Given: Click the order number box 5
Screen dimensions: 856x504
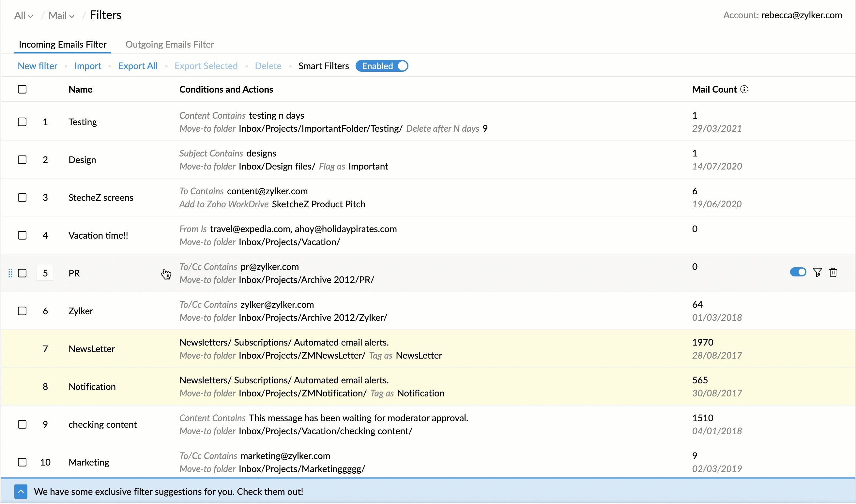Looking at the screenshot, I should click(x=45, y=273).
